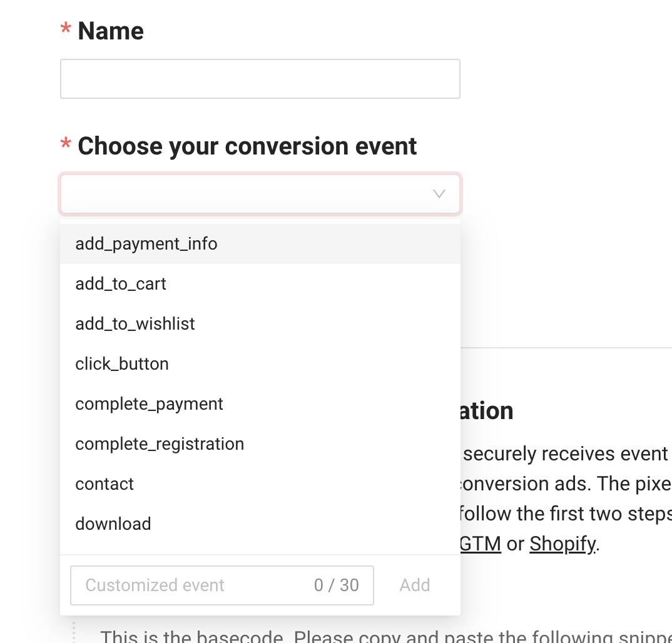Click the Name field label

click(111, 31)
